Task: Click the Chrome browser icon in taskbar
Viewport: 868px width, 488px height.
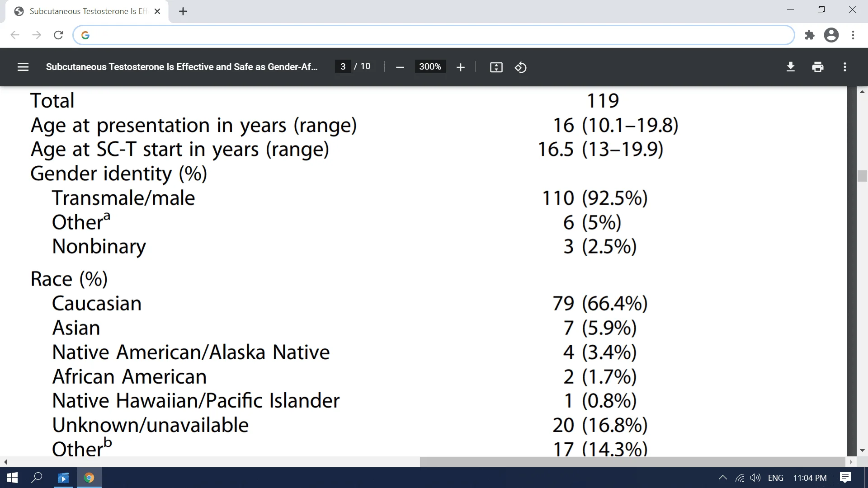Action: click(89, 477)
